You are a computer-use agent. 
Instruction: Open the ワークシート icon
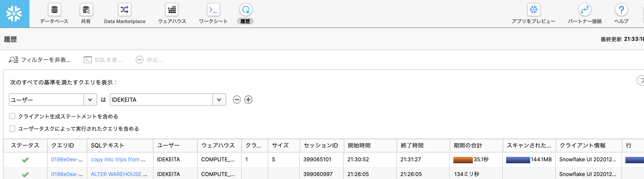pyautogui.click(x=213, y=10)
